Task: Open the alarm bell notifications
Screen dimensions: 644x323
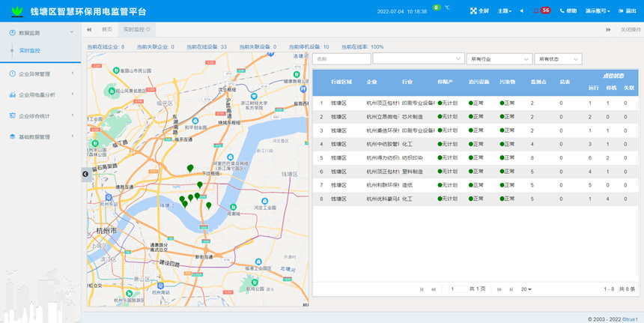Action: click(x=536, y=11)
